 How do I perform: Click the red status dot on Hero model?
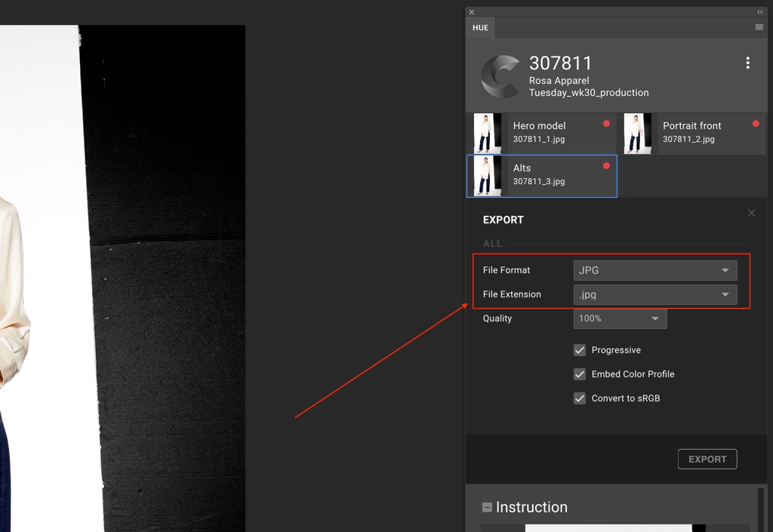pyautogui.click(x=606, y=124)
